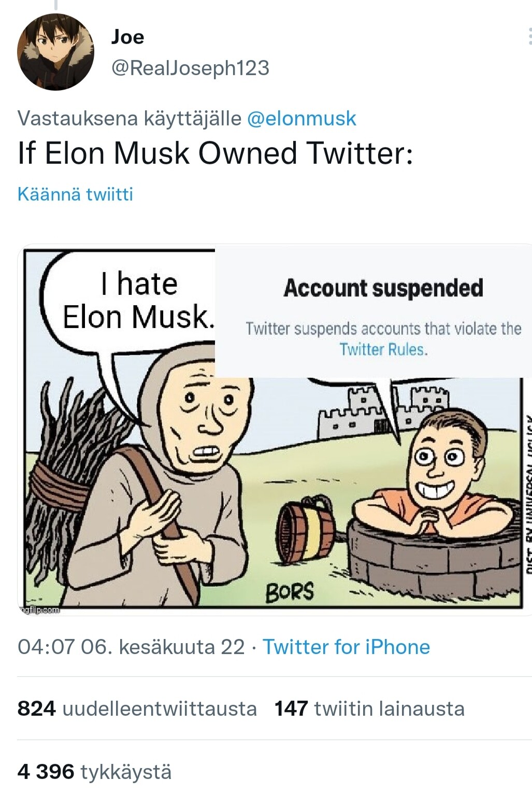Click "Twitter Rules" in the suspended notice
This screenshot has width=532, height=793.
pyautogui.click(x=383, y=349)
